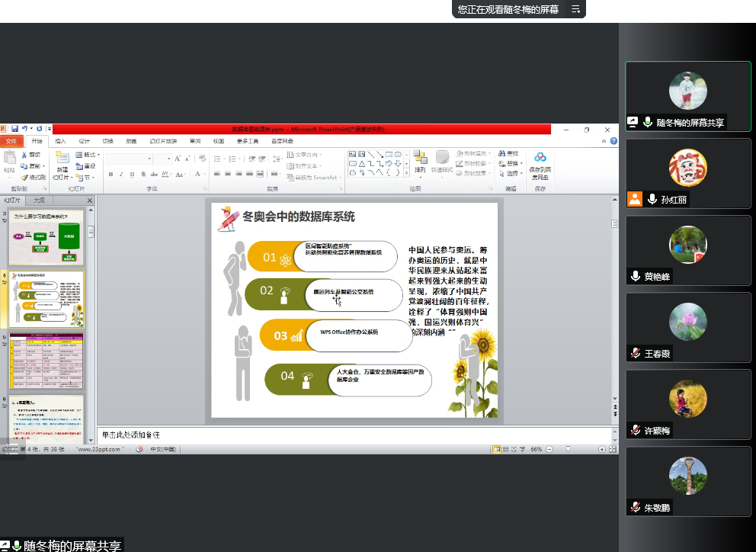Click the Bold formatting icon
This screenshot has width=756, height=552.
point(111,174)
